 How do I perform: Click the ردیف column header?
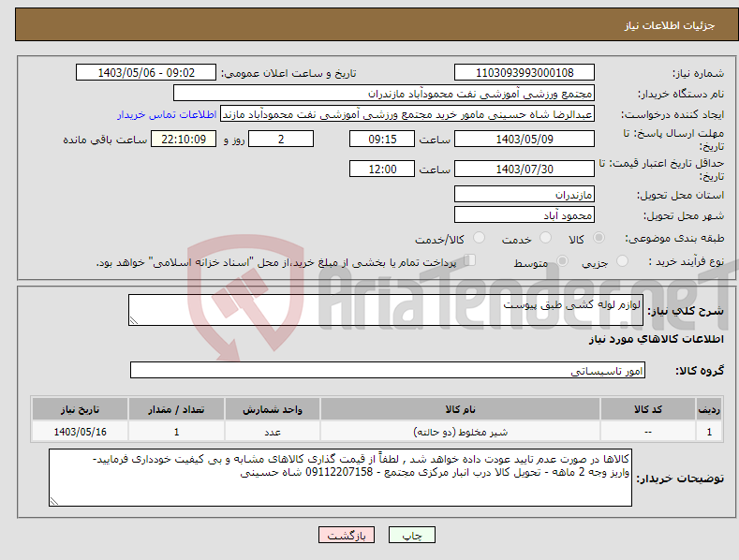click(709, 409)
